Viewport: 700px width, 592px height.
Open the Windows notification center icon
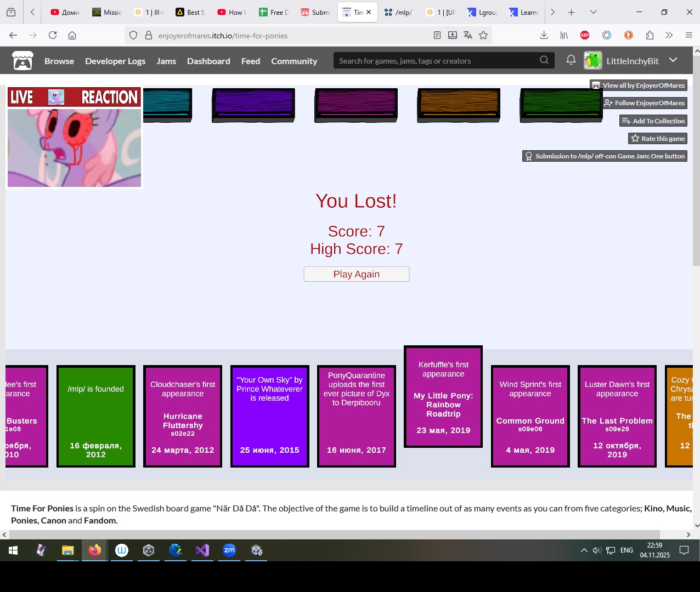(x=684, y=550)
